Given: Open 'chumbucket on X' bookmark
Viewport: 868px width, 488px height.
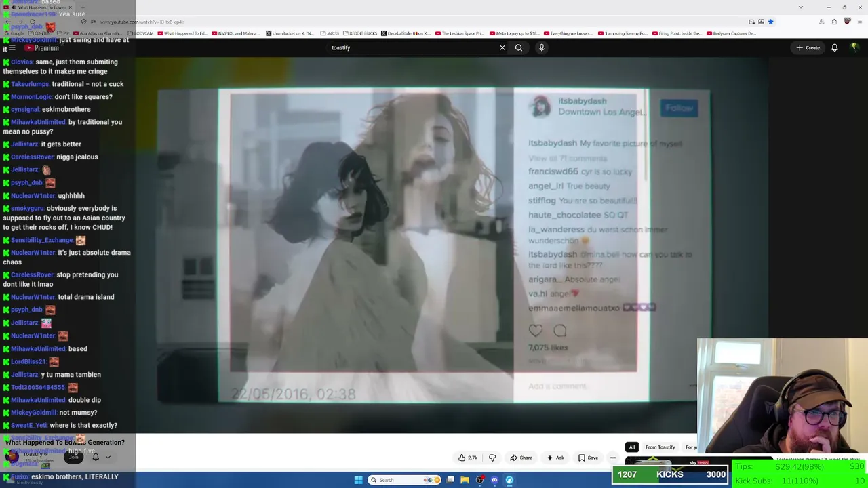Looking at the screenshot, I should click(290, 33).
